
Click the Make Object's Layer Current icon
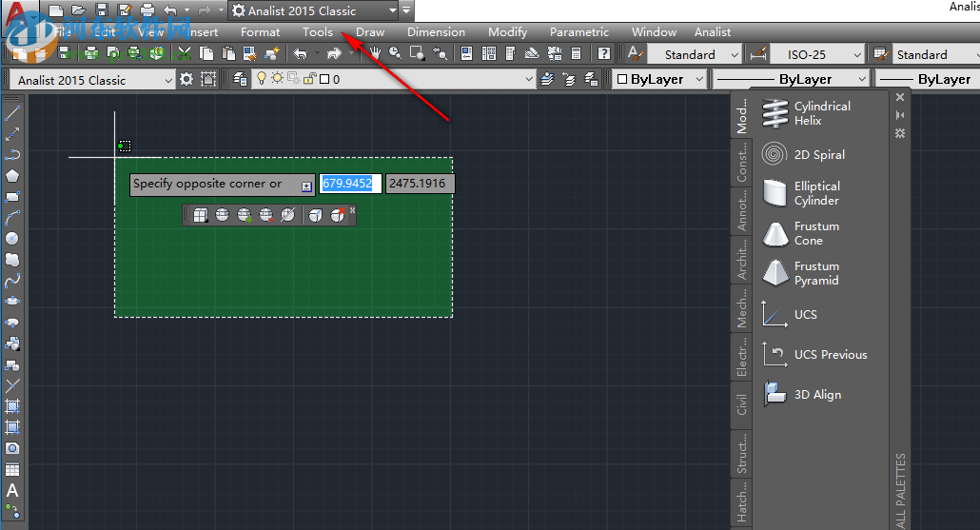coord(547,79)
